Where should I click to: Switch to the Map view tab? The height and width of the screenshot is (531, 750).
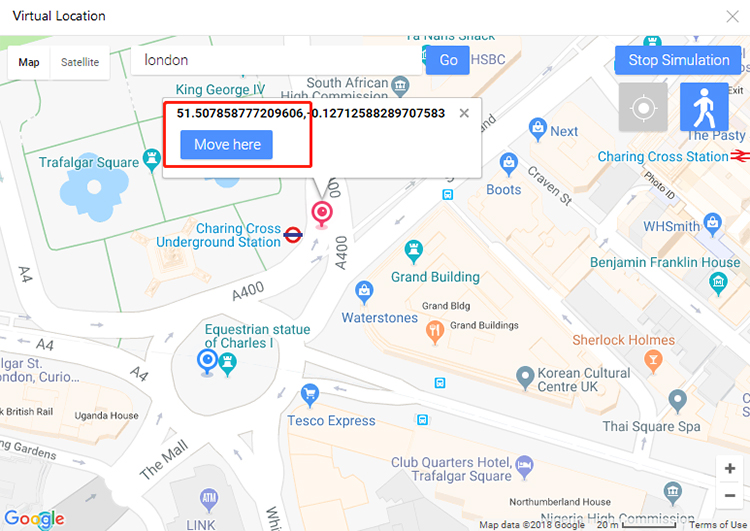point(29,62)
